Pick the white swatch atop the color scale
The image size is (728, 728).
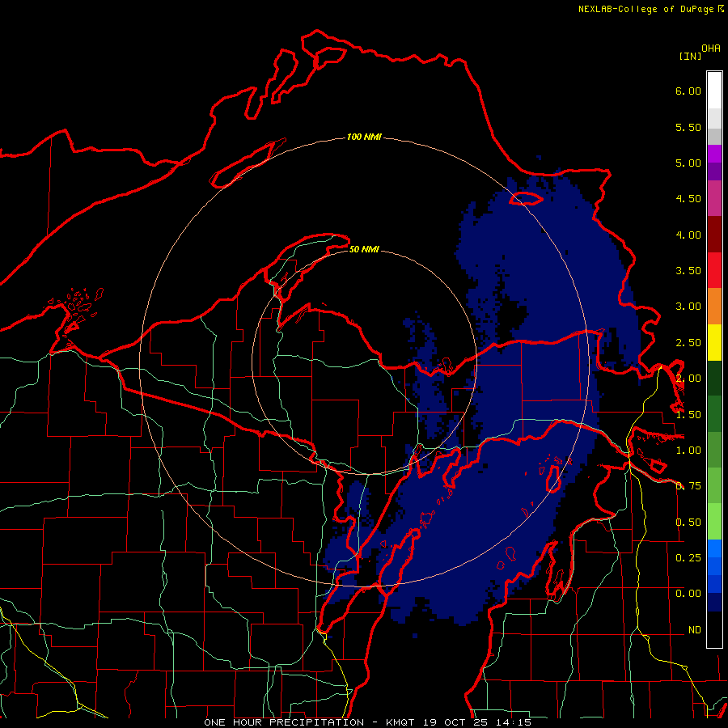pyautogui.click(x=714, y=91)
